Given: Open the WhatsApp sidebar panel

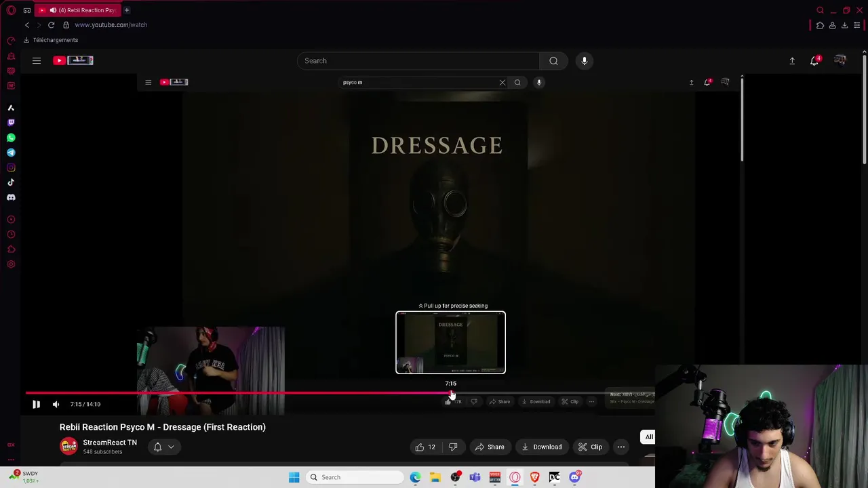Looking at the screenshot, I should (11, 138).
